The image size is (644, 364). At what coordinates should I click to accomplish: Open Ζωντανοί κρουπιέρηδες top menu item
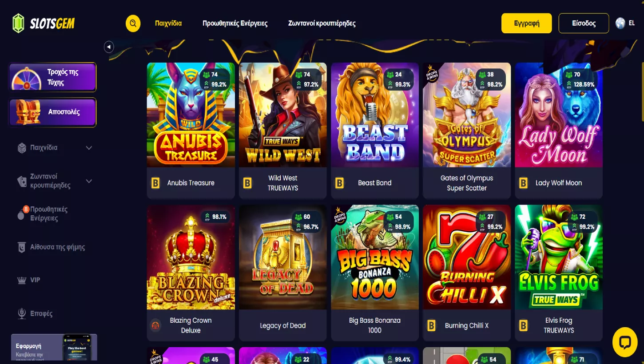coord(322,23)
